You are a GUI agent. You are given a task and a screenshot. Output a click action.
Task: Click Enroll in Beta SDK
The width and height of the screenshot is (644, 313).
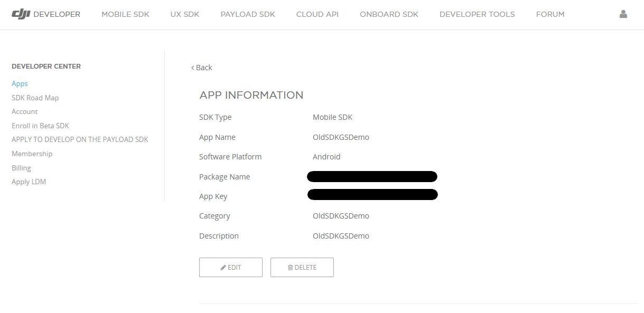click(40, 126)
